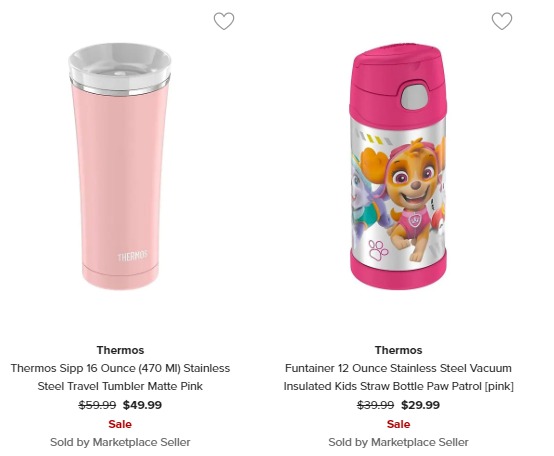Open the Paw Patrol straw bottle image
The image size is (554, 456).
pyautogui.click(x=399, y=166)
